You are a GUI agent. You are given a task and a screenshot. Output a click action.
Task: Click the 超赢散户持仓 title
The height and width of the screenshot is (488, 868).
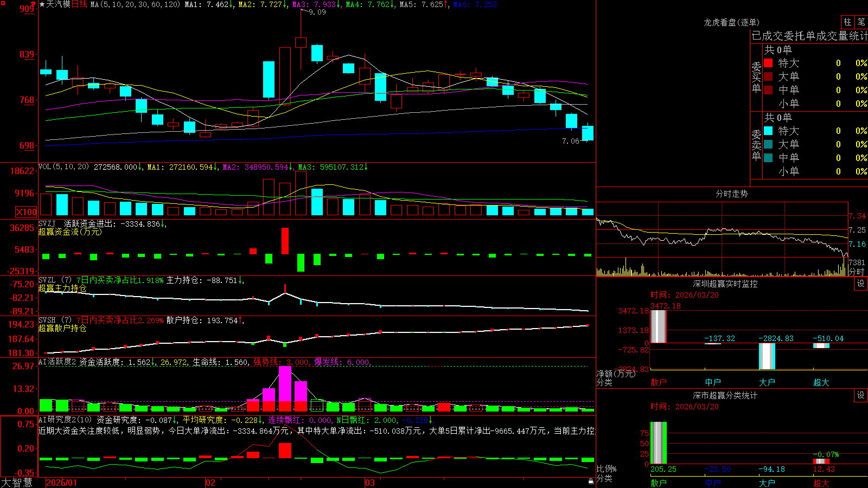click(62, 328)
